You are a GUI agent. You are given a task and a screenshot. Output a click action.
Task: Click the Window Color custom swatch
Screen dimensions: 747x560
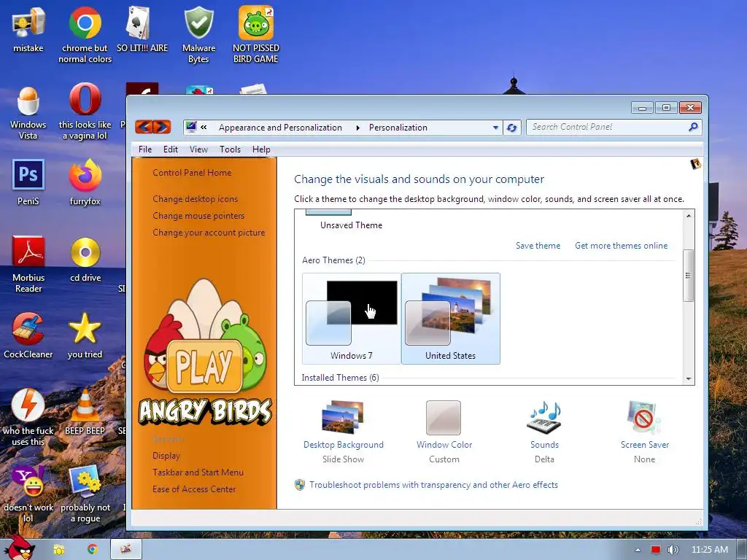tap(444, 418)
